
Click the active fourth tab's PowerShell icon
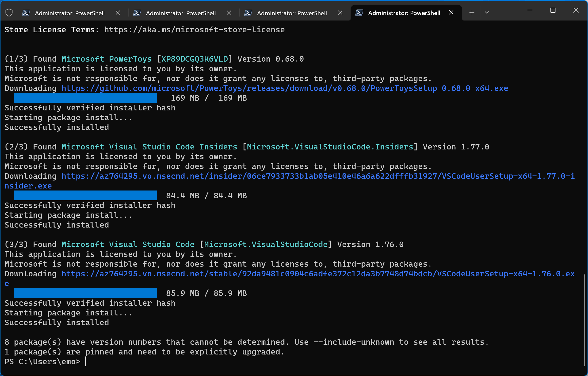click(x=359, y=13)
